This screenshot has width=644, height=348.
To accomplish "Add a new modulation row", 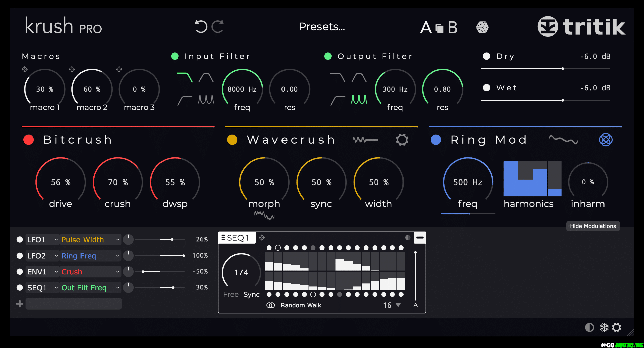I will tap(20, 304).
